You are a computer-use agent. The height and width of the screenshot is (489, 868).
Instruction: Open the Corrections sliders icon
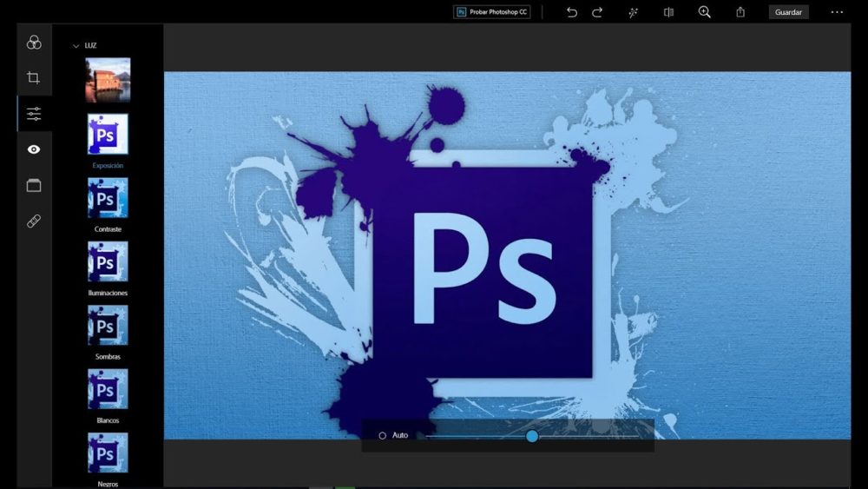click(x=34, y=114)
